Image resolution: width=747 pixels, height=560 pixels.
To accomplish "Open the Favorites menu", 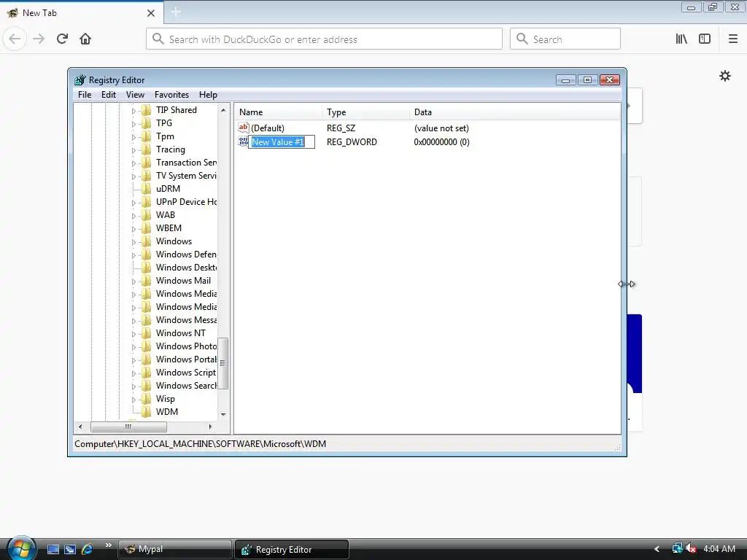I will [x=171, y=95].
